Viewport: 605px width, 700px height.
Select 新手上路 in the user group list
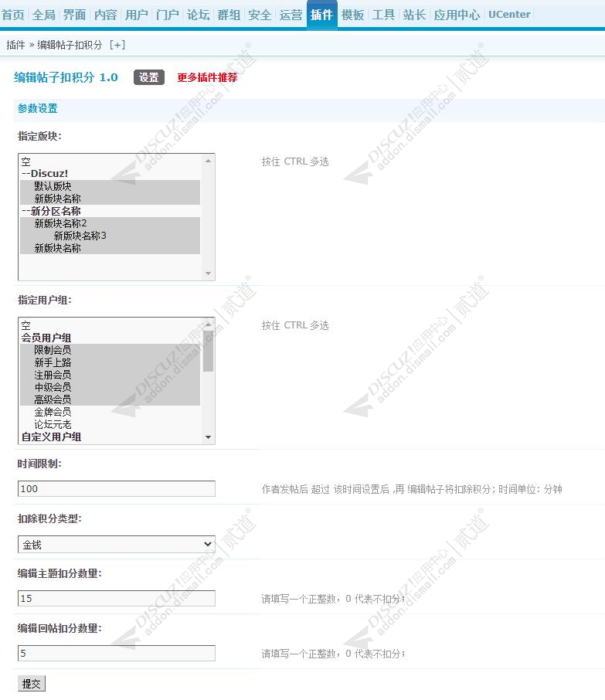(x=110, y=362)
